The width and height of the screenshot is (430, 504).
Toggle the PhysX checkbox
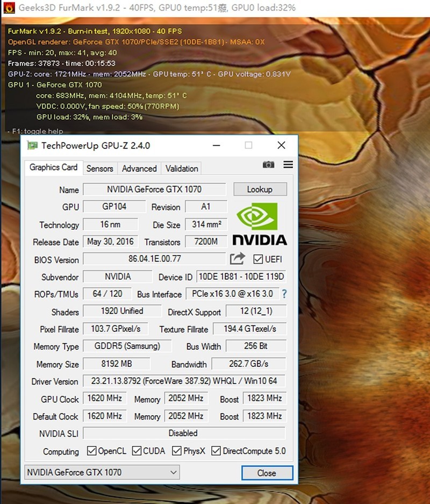point(177,451)
